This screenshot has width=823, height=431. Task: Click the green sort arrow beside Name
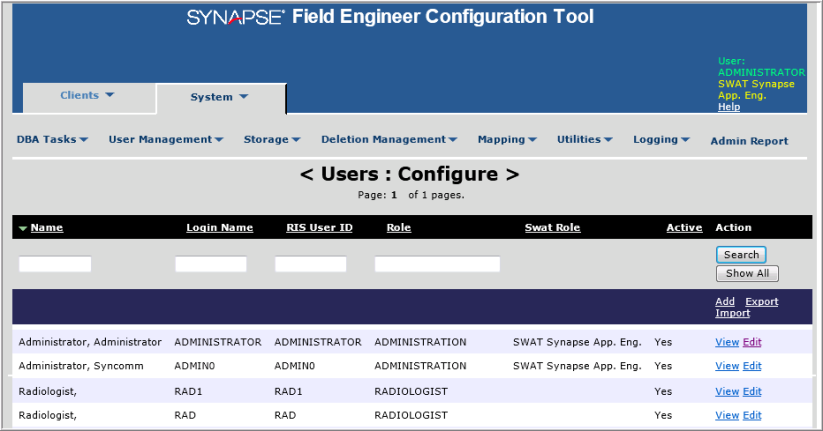pyautogui.click(x=23, y=228)
